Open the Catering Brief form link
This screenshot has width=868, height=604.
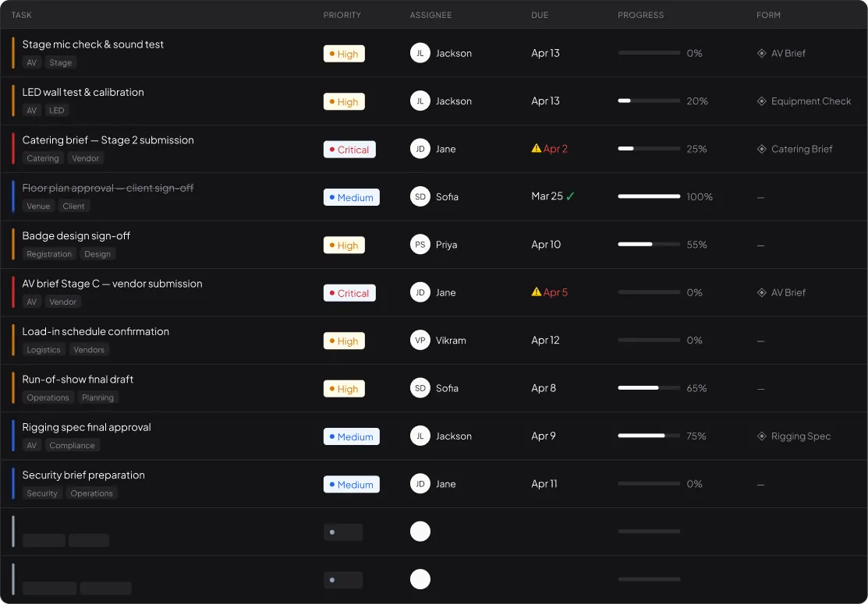click(x=795, y=150)
